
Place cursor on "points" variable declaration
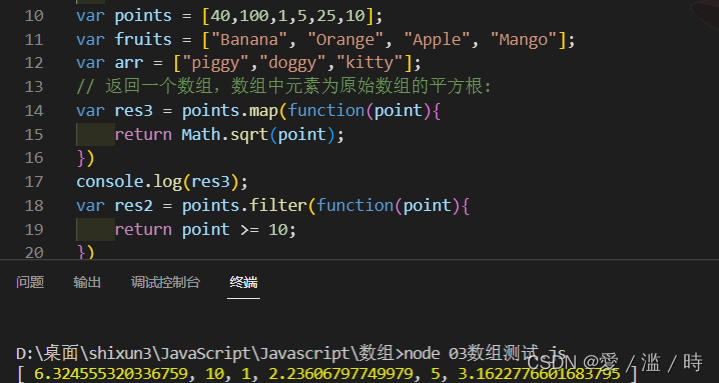143,16
